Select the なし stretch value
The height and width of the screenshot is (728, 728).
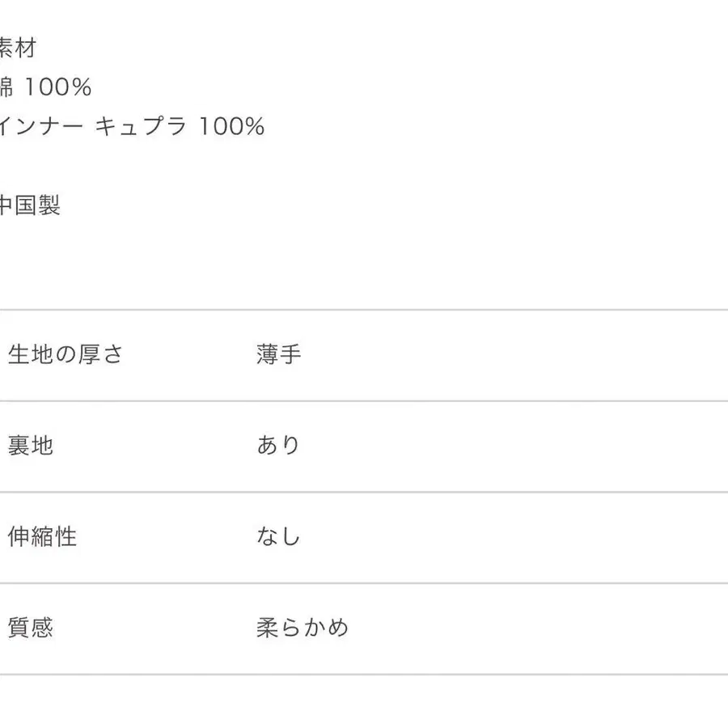(278, 536)
